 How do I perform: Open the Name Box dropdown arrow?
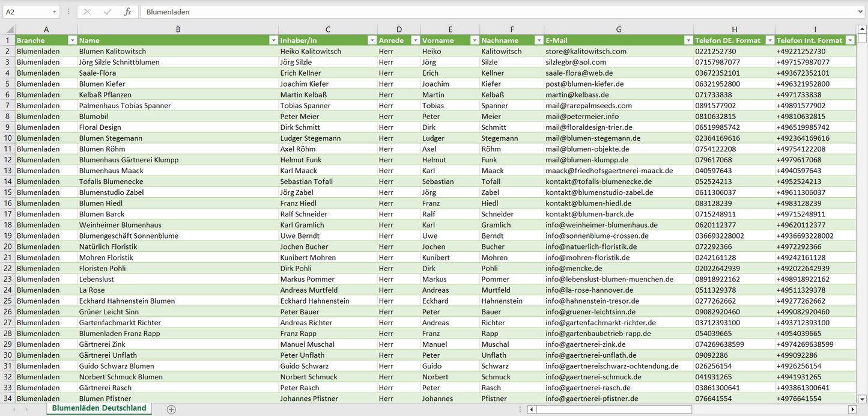pyautogui.click(x=55, y=12)
